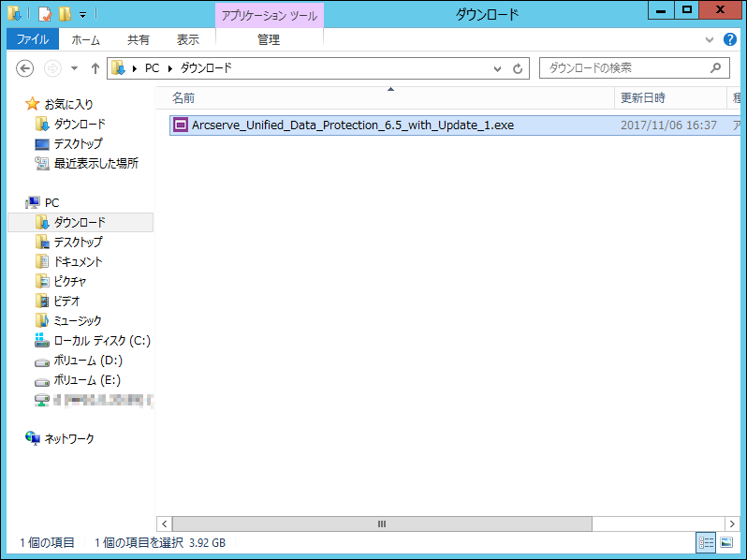Open the recent locations dropdown arrow
The image size is (747, 560).
point(74,68)
